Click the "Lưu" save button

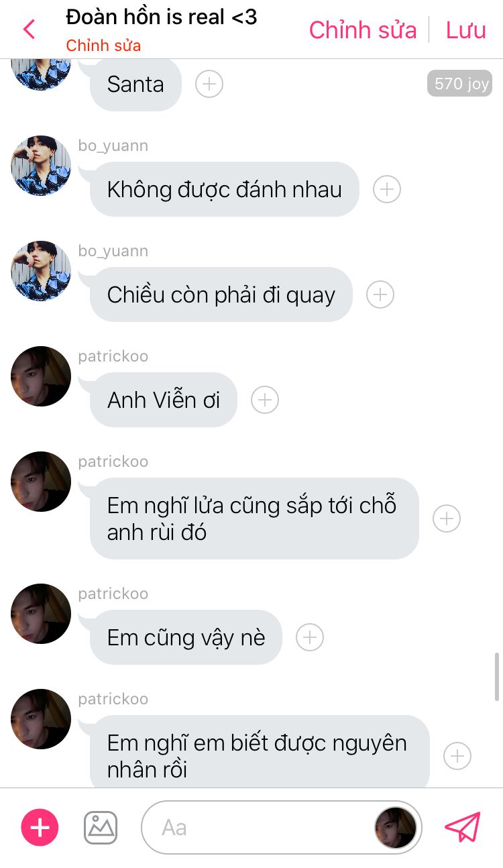pyautogui.click(x=466, y=30)
